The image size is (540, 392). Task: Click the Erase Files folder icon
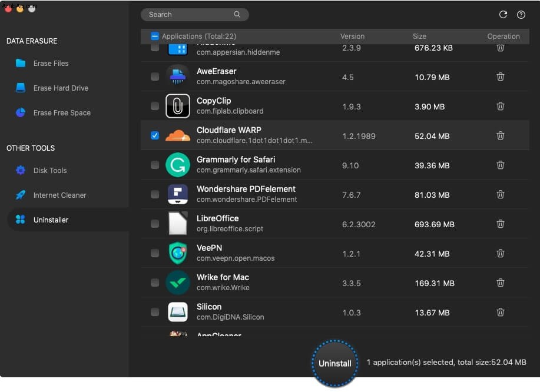(x=21, y=63)
